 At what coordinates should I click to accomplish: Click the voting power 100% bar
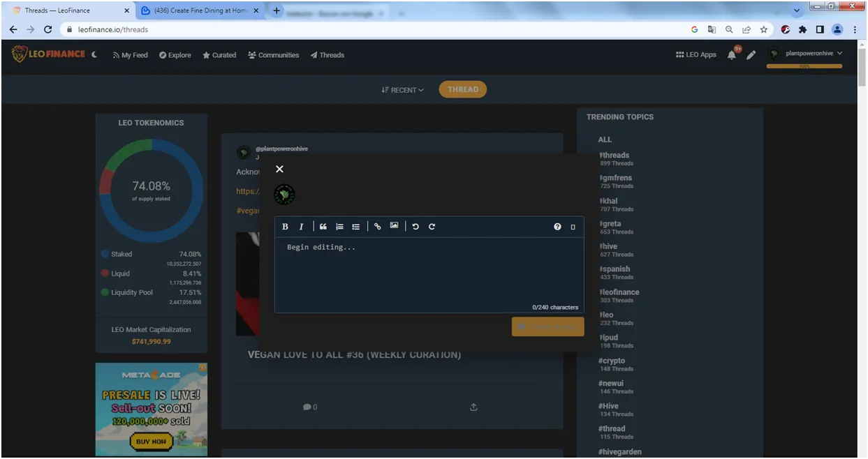point(804,66)
